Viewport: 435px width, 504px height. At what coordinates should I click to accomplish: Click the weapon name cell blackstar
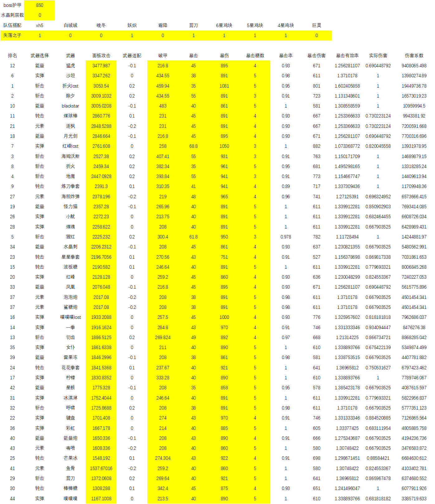coord(70,106)
